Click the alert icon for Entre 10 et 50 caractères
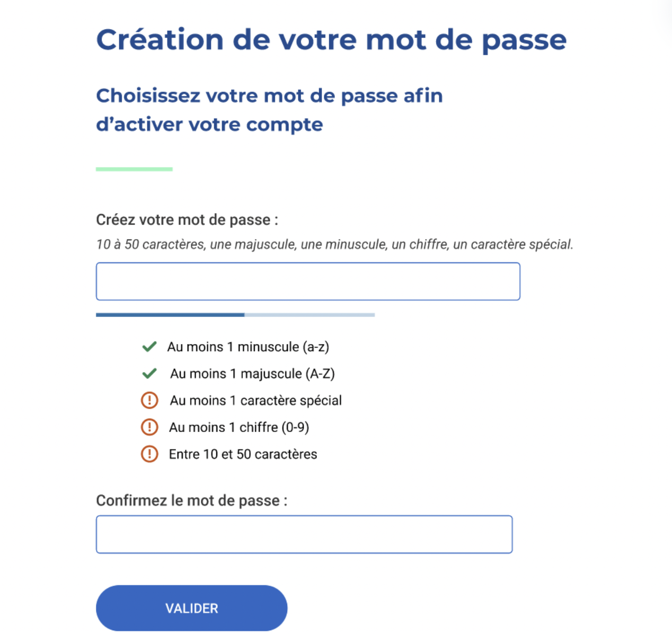This screenshot has width=672, height=634. pos(150,454)
